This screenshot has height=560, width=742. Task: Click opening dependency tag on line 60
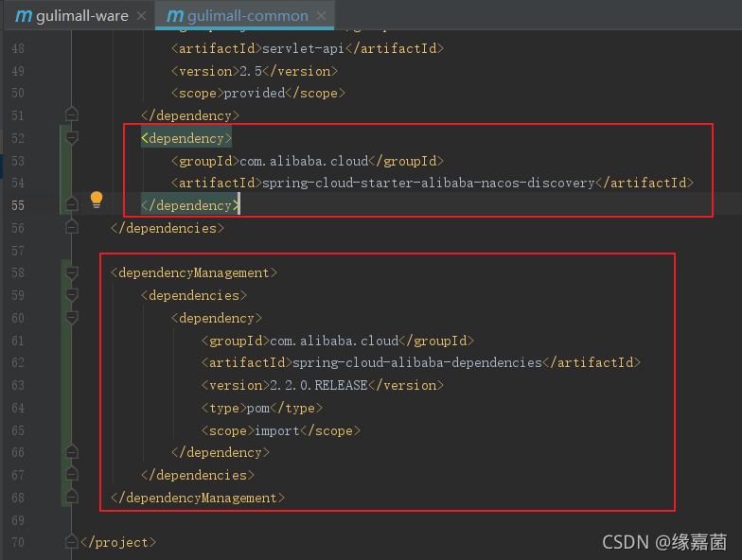tap(217, 318)
